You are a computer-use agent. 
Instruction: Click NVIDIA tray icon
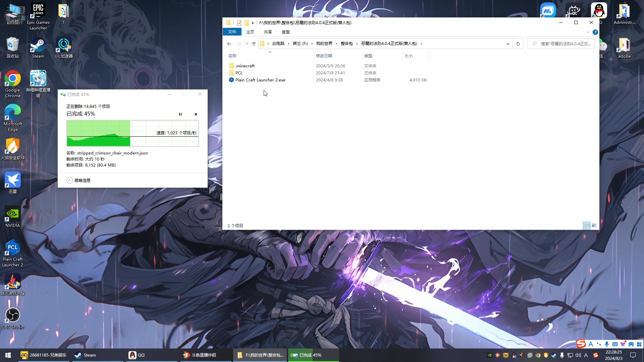(x=490, y=355)
